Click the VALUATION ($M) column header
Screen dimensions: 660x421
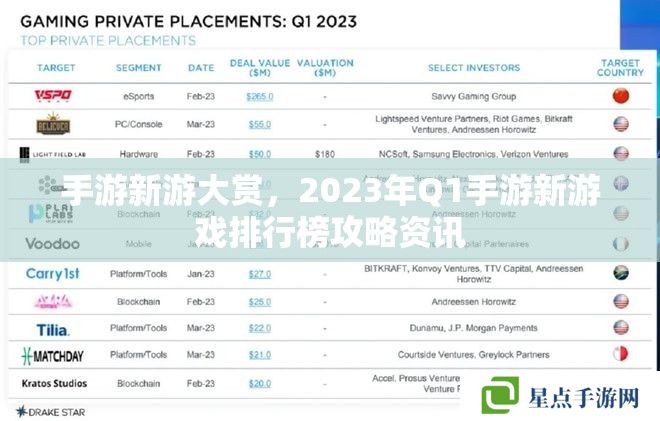[x=325, y=68]
